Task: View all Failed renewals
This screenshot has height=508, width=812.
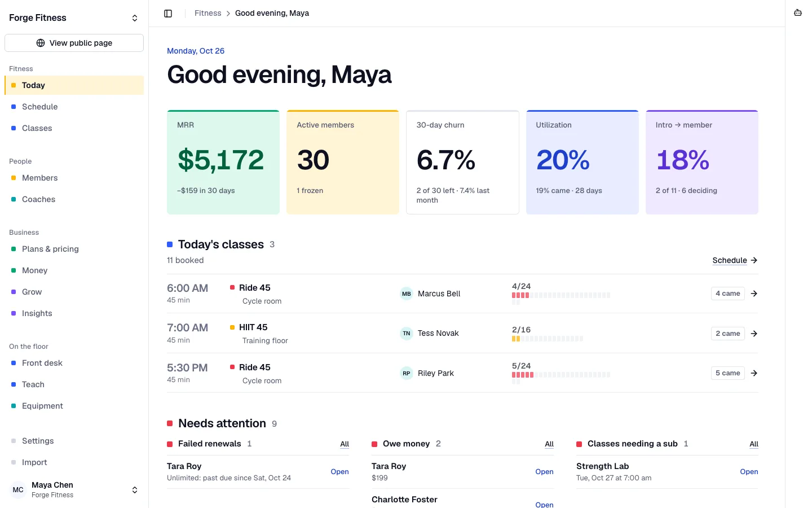Action: (345, 444)
